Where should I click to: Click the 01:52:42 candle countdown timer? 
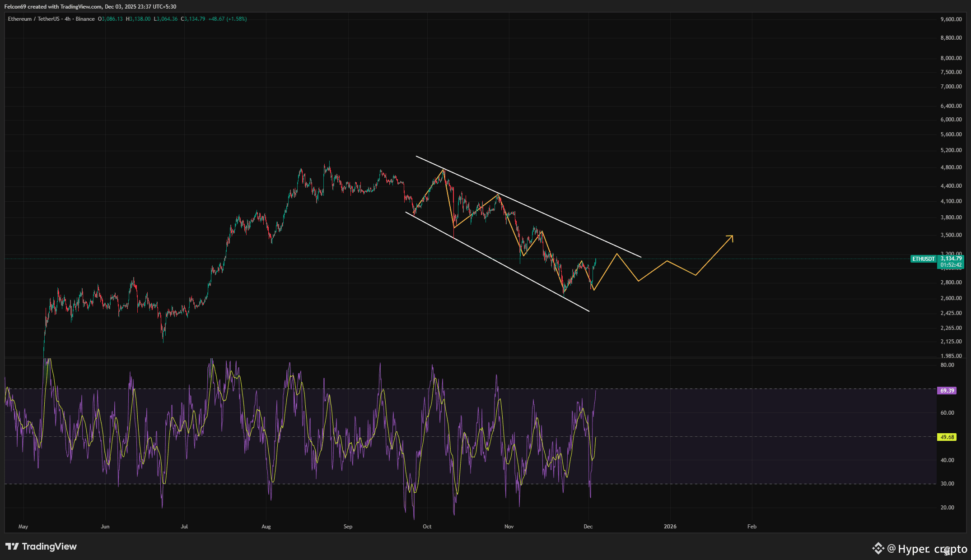951,265
